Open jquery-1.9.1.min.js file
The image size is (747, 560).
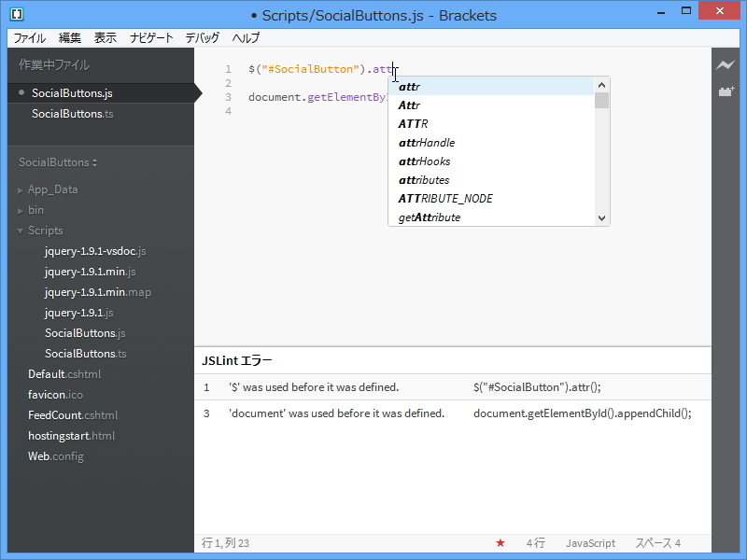[x=90, y=272]
